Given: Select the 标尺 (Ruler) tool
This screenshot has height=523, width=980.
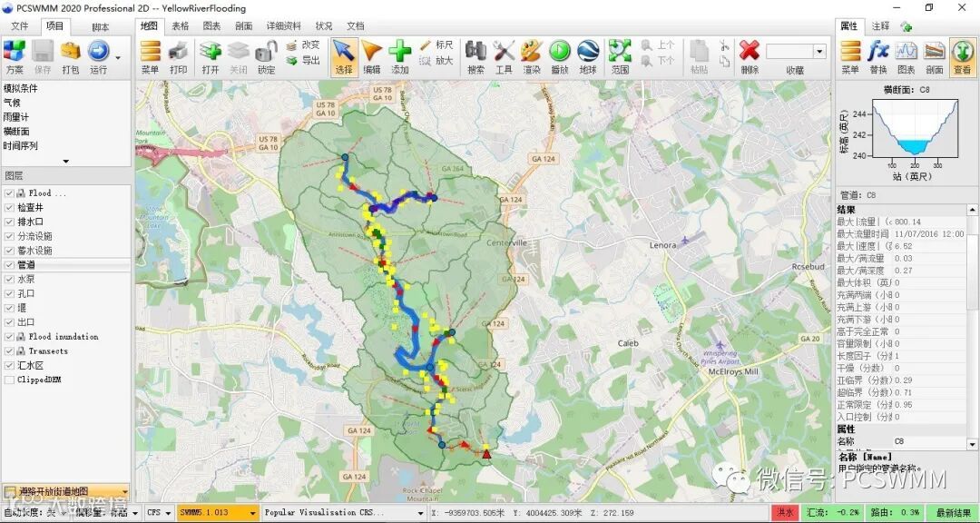Looking at the screenshot, I should 436,45.
